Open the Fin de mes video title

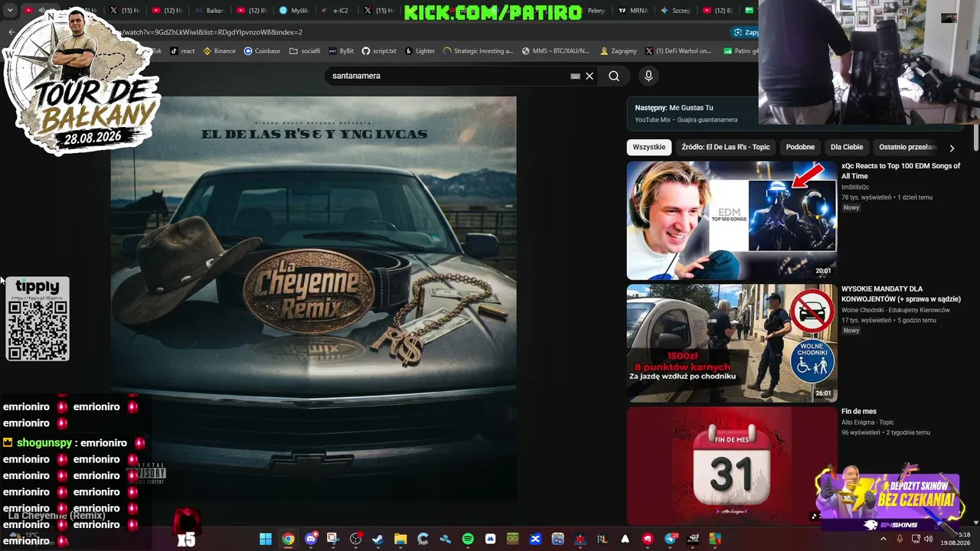859,412
